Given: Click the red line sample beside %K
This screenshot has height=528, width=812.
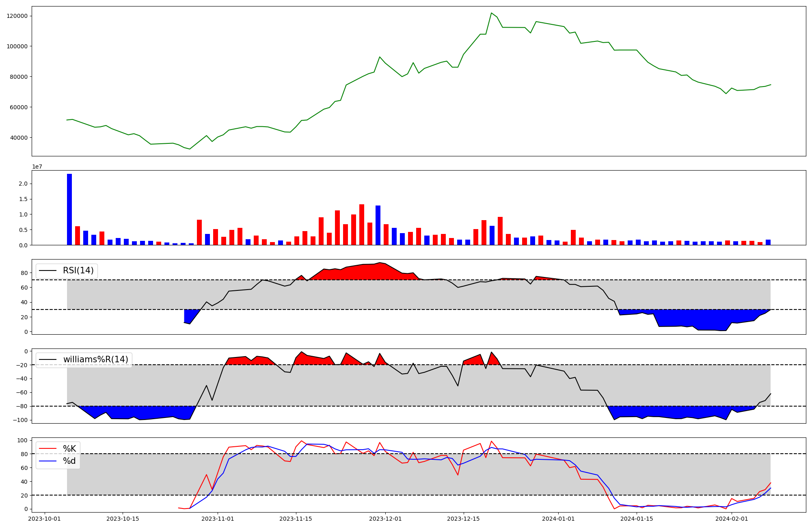Looking at the screenshot, I should (x=48, y=449).
